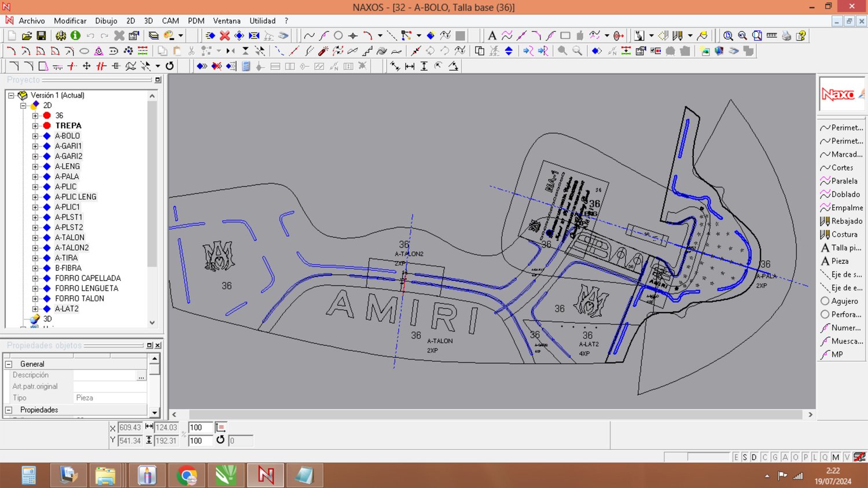Toggle the G status bar indicator
The image size is (868, 488).
tap(775, 457)
